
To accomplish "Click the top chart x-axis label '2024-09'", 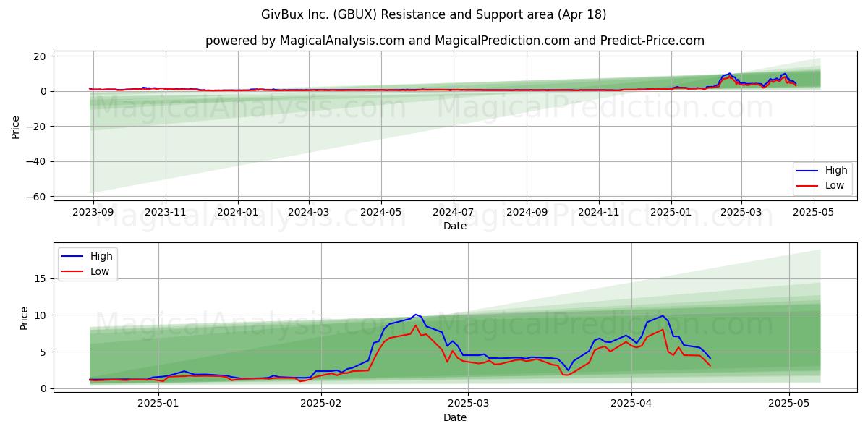I will click(527, 212).
